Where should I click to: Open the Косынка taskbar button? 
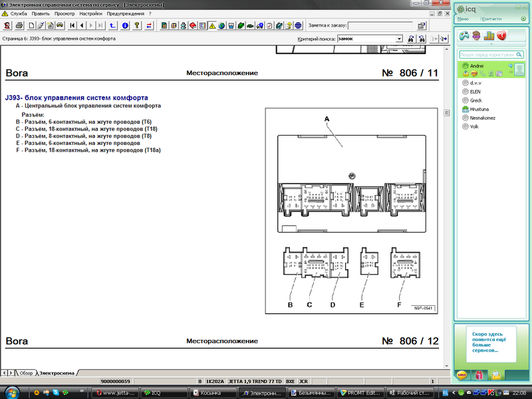pos(212,393)
